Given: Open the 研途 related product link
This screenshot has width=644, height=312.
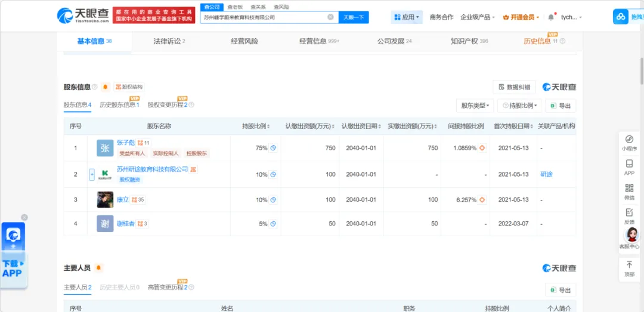Looking at the screenshot, I should pyautogui.click(x=546, y=174).
